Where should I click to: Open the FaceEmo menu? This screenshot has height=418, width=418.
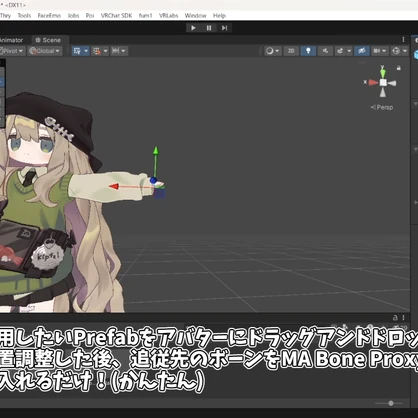click(49, 16)
